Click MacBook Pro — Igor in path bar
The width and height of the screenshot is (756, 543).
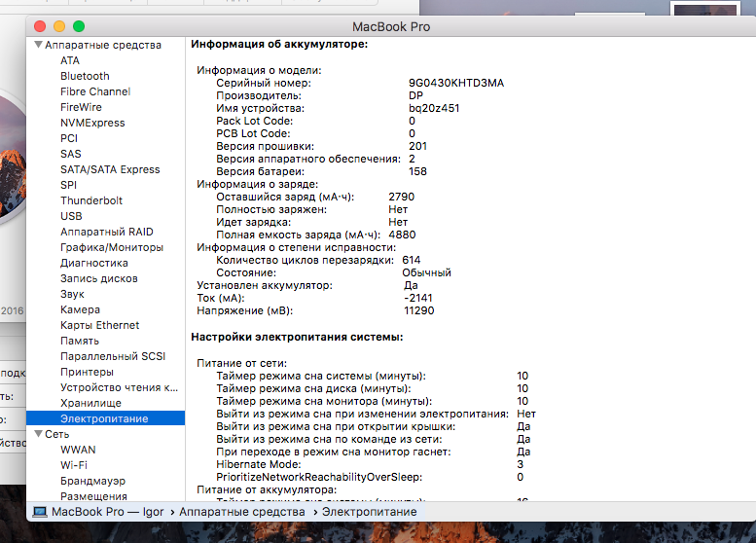(107, 512)
